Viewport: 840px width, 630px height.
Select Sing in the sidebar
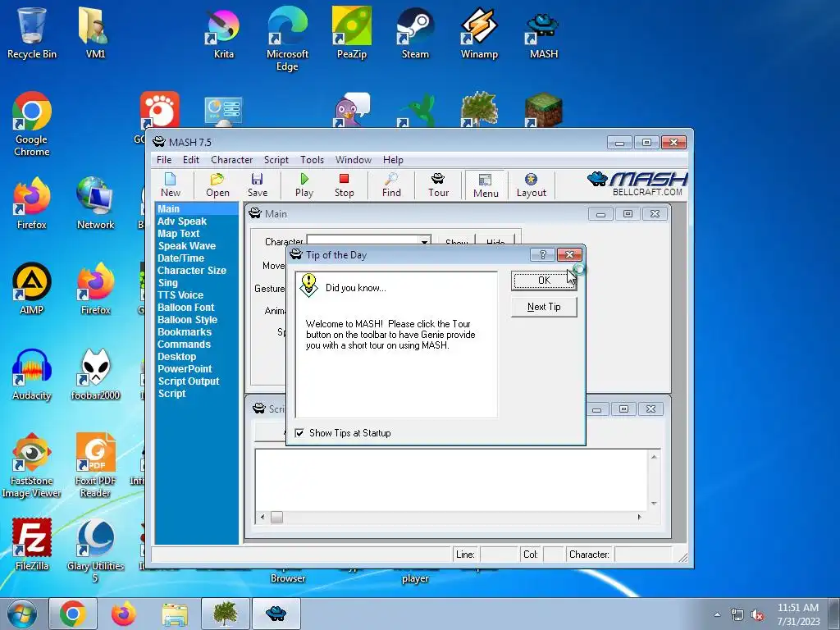167,283
